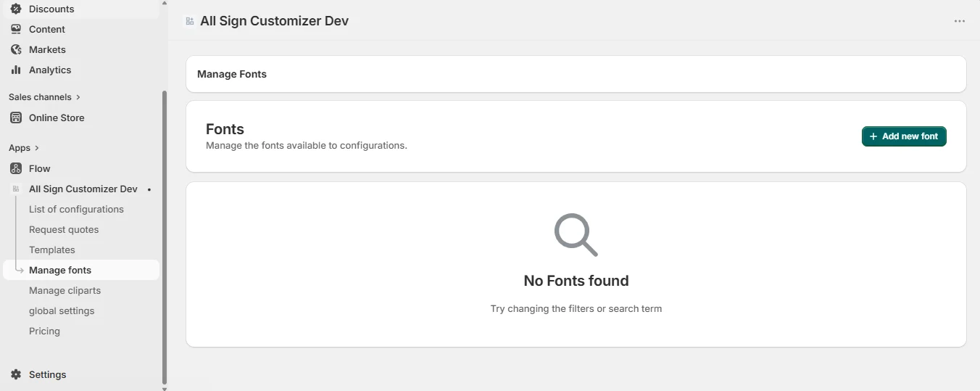
Task: Click the sidebar scrollbar down arrow
Action: click(x=165, y=388)
